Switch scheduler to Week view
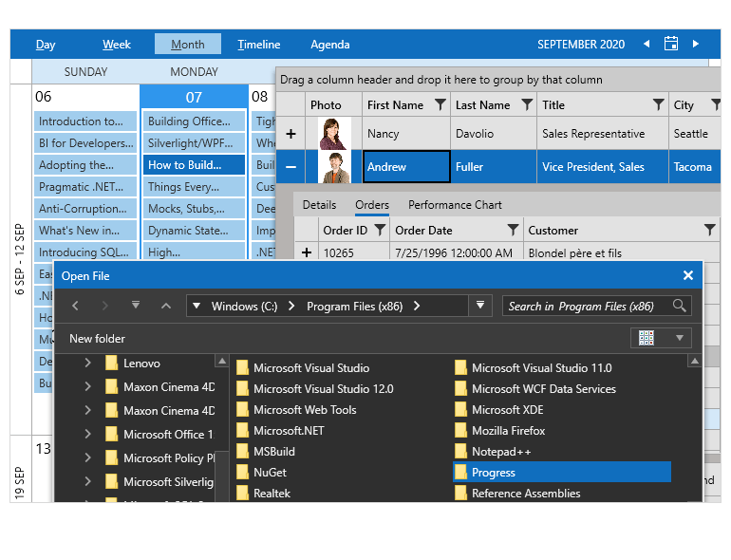Image resolution: width=731 pixels, height=560 pixels. (x=117, y=45)
